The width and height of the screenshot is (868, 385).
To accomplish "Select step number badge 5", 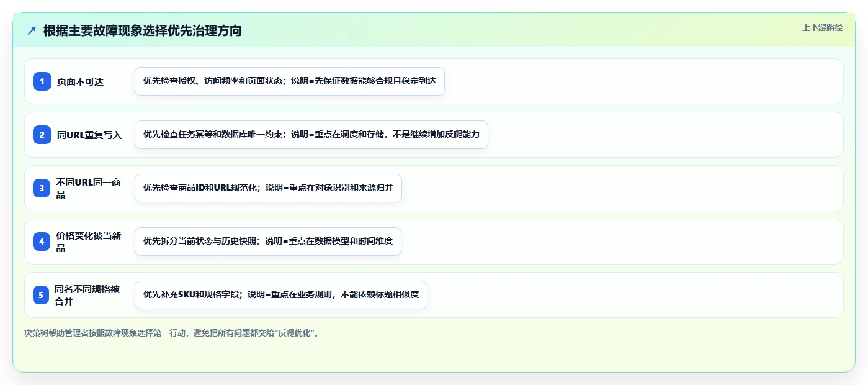I will tap(41, 295).
